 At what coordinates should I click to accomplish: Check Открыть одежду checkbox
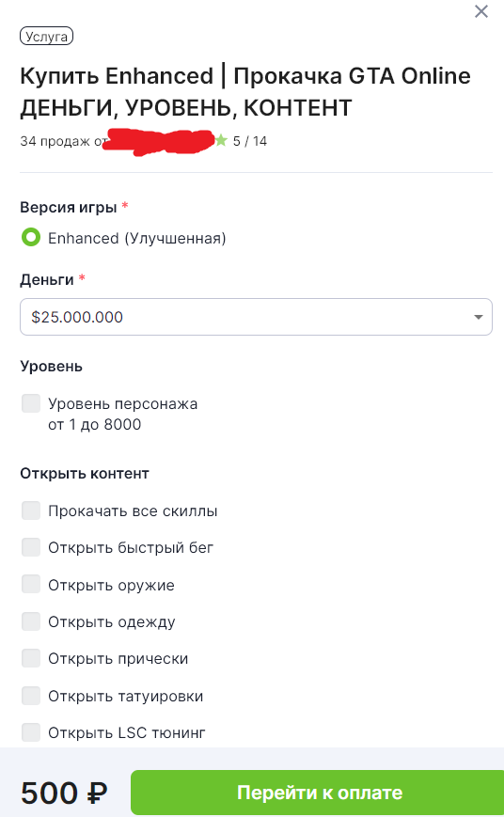point(31,621)
